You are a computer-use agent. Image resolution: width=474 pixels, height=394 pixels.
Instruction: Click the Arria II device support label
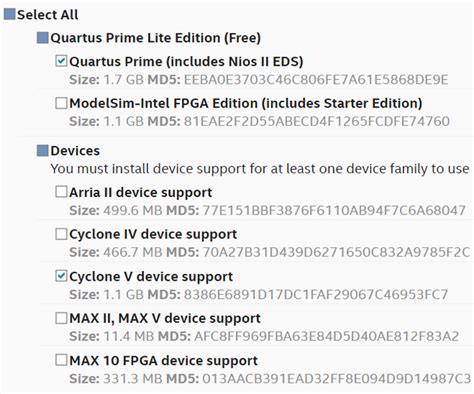[x=141, y=193]
